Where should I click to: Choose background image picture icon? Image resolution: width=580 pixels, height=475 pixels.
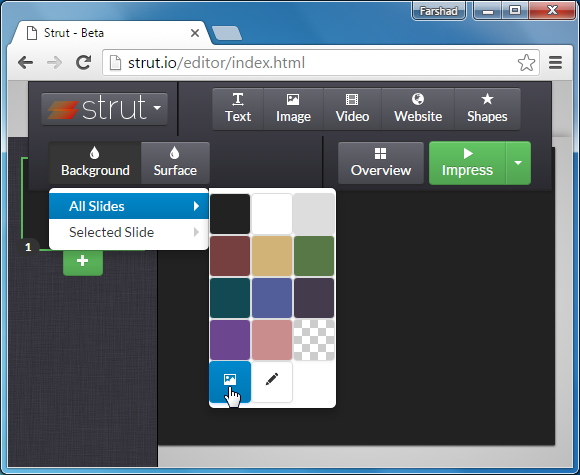(230, 382)
